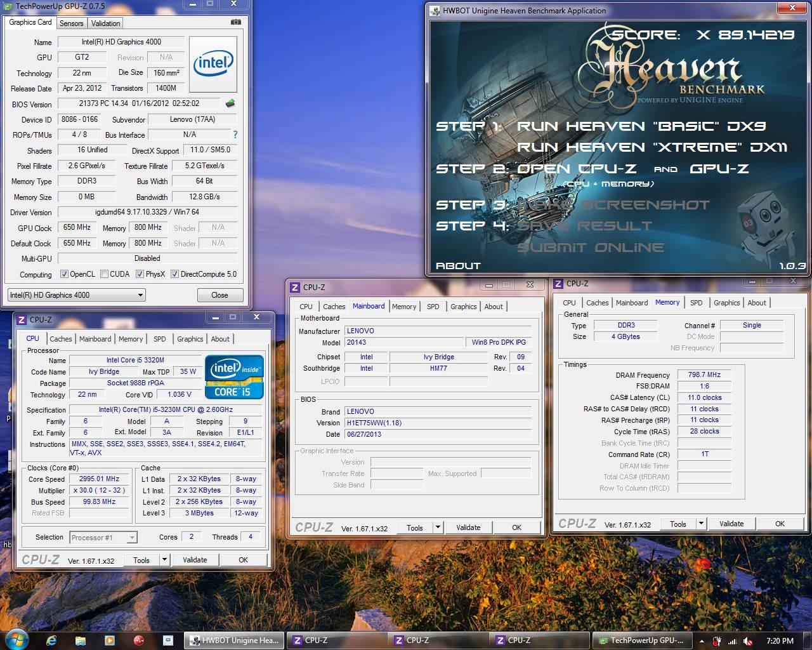The image size is (812, 650).
Task: Open Windows Explorer folder icon on taskbar
Action: coord(80,640)
